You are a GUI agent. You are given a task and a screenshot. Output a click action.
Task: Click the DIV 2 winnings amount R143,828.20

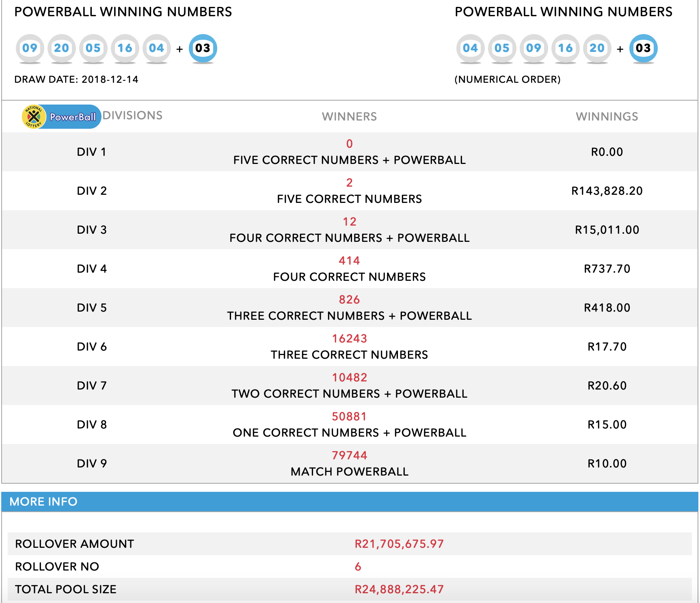607,191
